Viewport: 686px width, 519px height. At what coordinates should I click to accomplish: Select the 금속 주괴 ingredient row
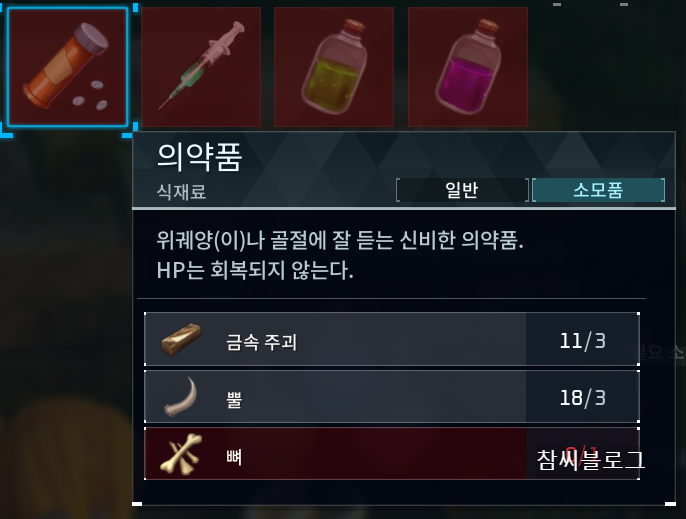(392, 339)
